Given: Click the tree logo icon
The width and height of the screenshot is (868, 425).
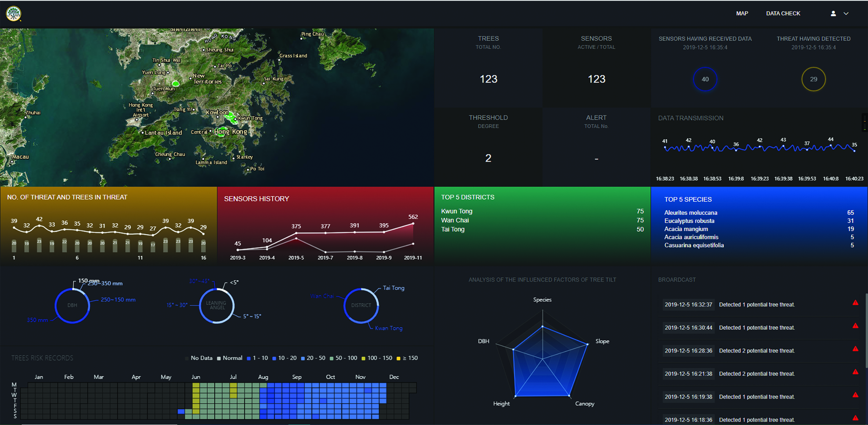Looking at the screenshot, I should coord(14,14).
